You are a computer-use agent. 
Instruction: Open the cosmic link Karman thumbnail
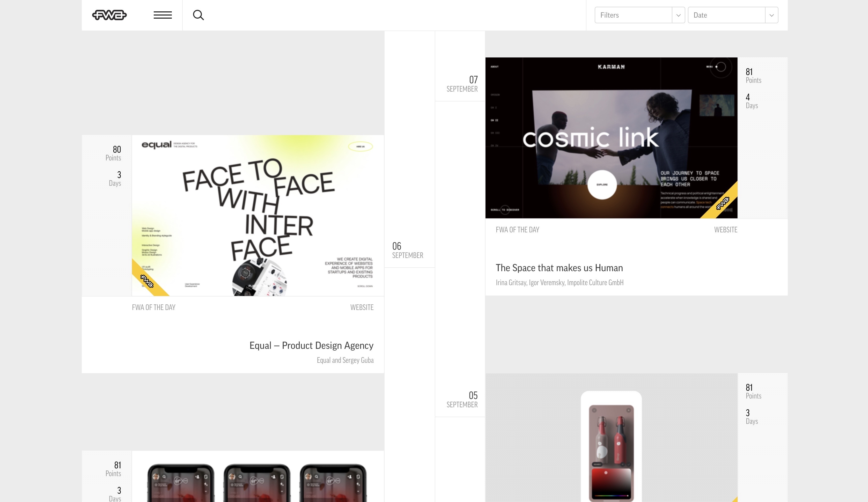(611, 138)
